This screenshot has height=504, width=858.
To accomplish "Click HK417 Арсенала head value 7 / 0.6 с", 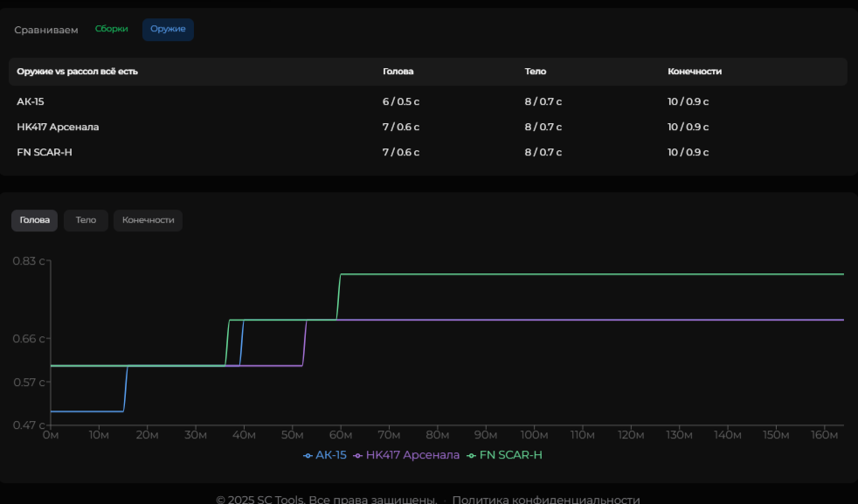I will tap(401, 127).
